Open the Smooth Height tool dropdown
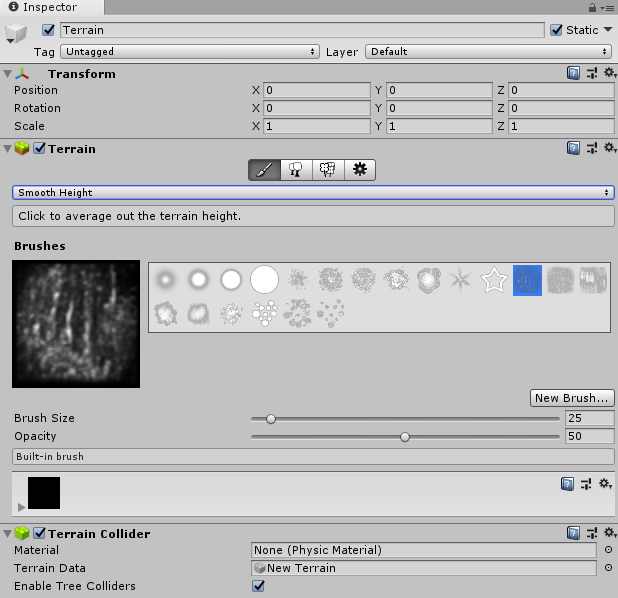Image resolution: width=618 pixels, height=598 pixels. 313,192
